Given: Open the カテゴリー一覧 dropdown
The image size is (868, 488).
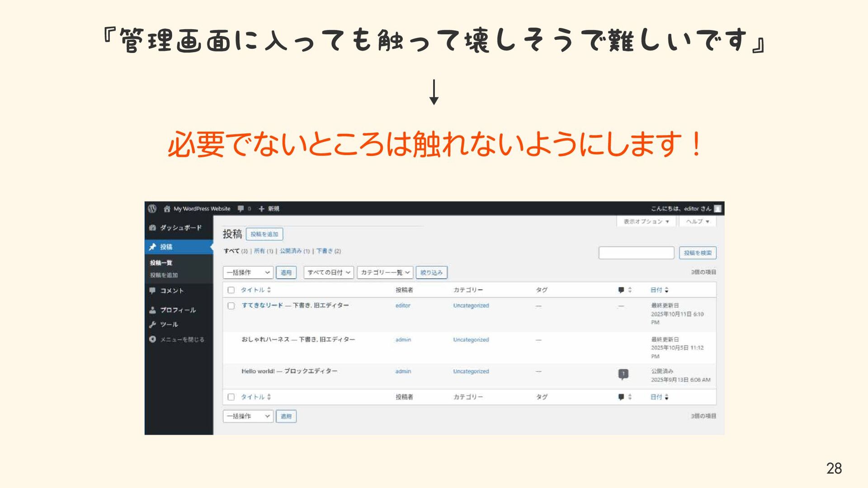Looking at the screenshot, I should coord(385,272).
